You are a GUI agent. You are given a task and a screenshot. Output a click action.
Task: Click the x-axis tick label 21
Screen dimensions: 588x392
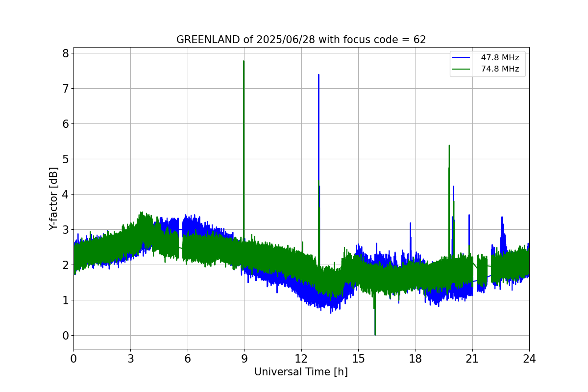[x=472, y=359]
